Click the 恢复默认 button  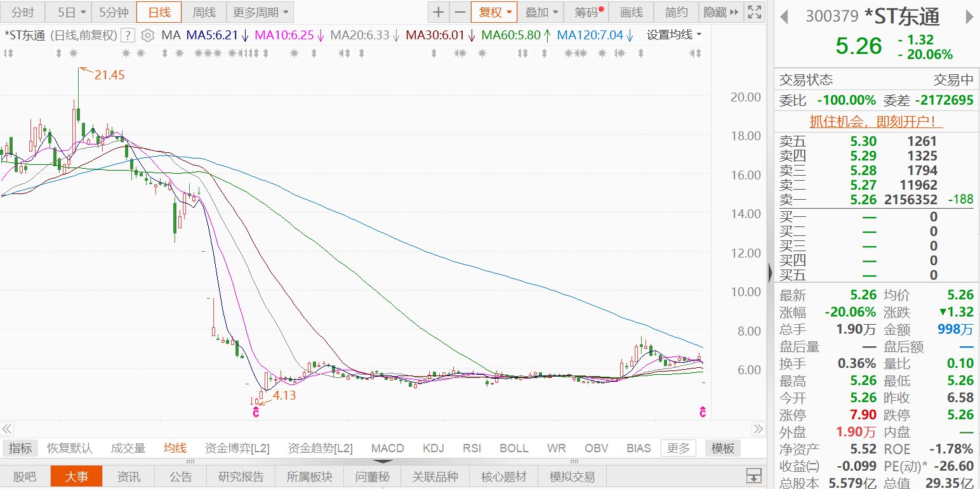70,448
